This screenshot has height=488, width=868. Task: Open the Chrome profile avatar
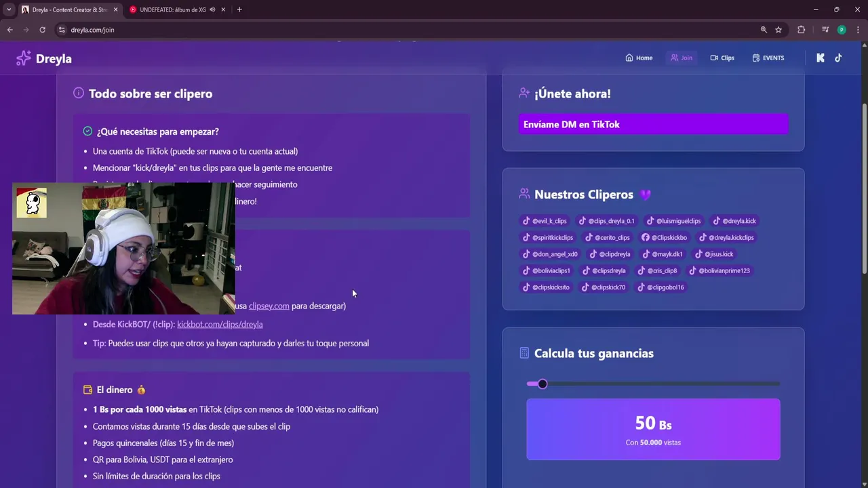click(842, 30)
